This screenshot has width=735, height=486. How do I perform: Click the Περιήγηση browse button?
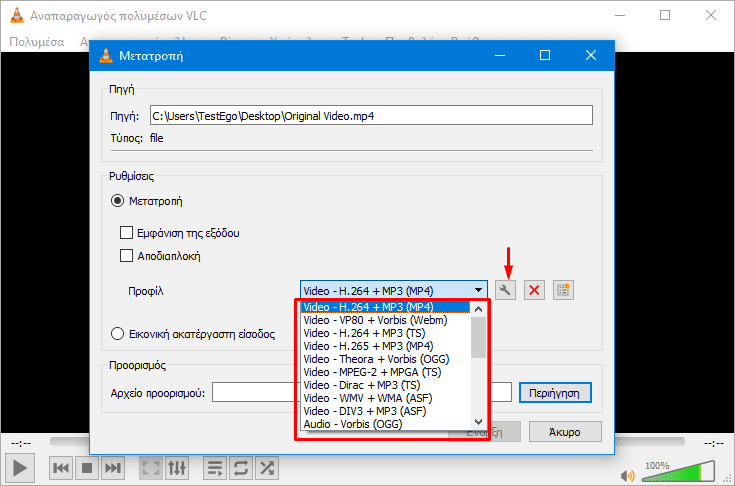(555, 393)
